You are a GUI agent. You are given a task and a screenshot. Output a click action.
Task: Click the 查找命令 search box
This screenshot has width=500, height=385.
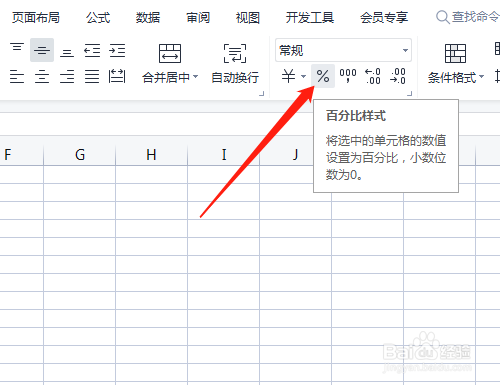pyautogui.click(x=468, y=17)
